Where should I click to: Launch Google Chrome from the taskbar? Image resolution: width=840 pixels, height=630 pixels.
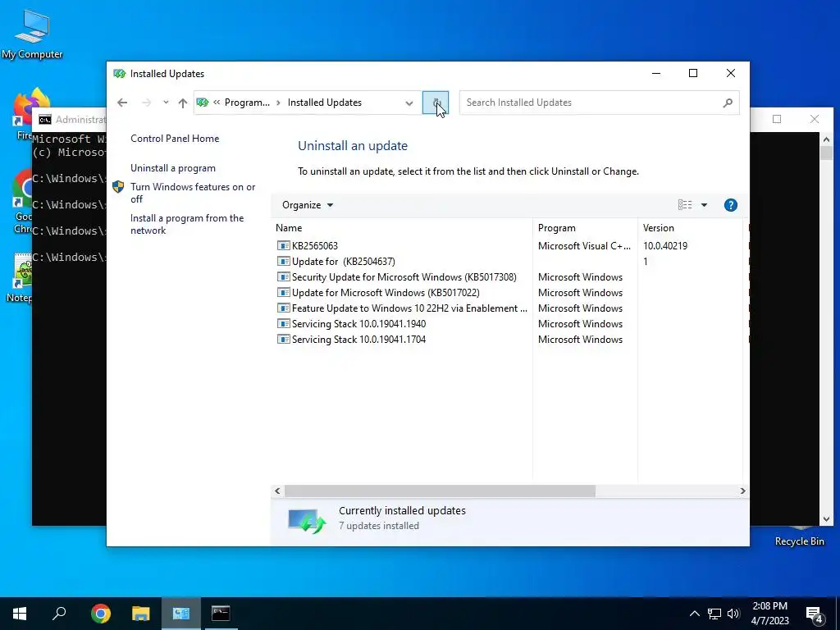click(x=101, y=614)
